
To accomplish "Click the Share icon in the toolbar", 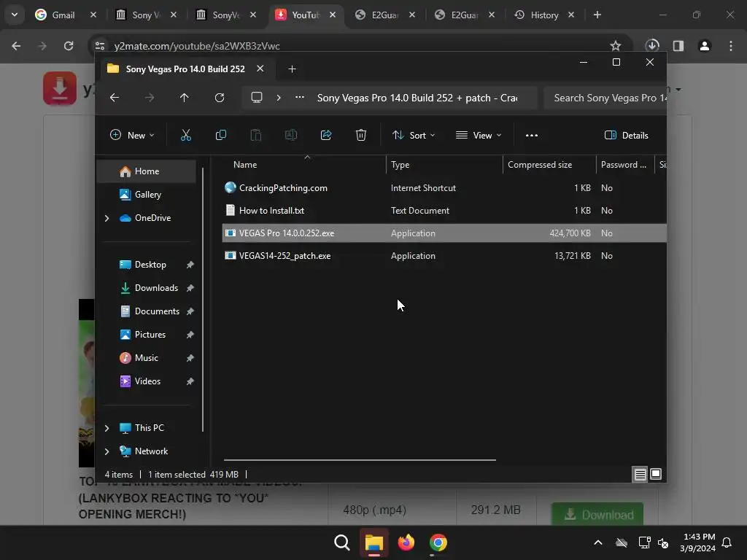I will coord(326,135).
